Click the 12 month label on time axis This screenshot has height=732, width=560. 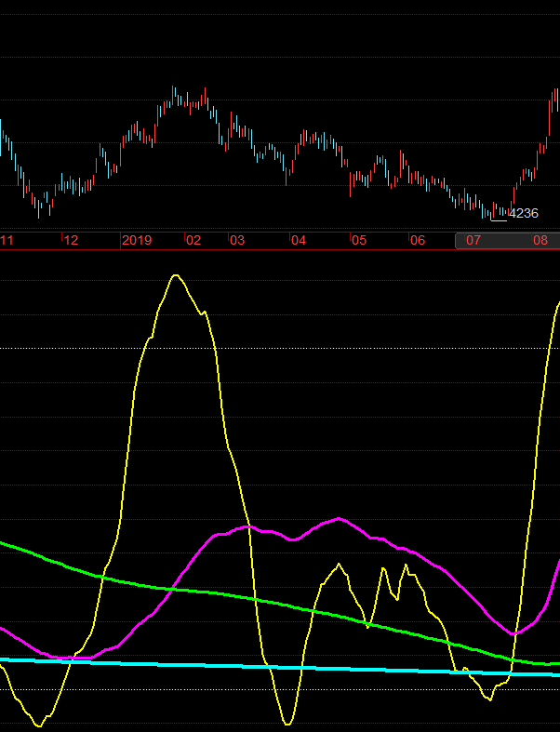(x=71, y=240)
